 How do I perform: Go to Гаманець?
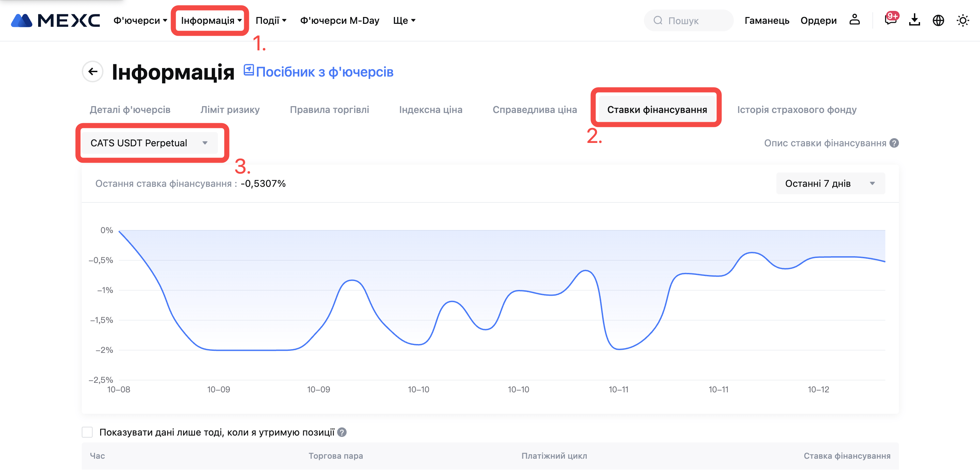click(x=766, y=20)
